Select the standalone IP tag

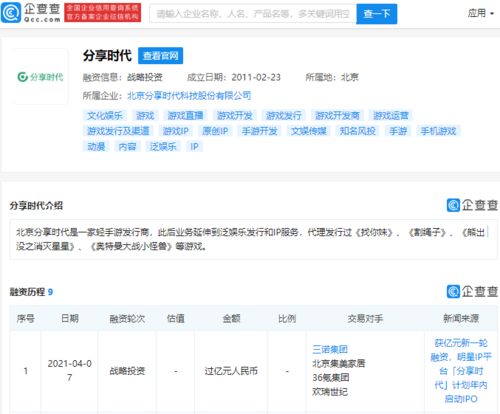pos(194,146)
